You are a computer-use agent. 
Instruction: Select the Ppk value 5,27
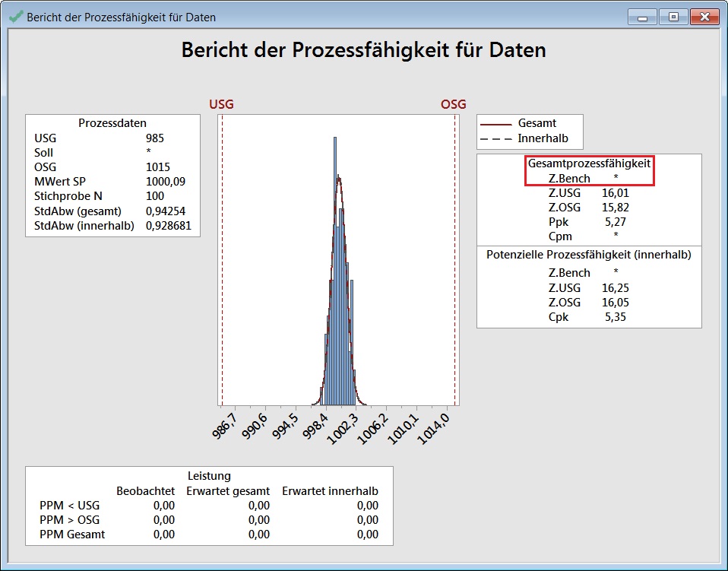pyautogui.click(x=616, y=221)
